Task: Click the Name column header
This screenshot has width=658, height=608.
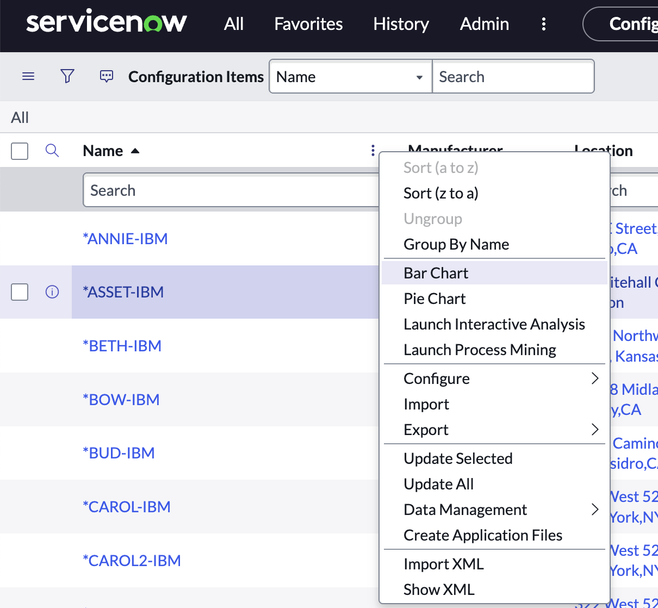Action: tap(103, 151)
